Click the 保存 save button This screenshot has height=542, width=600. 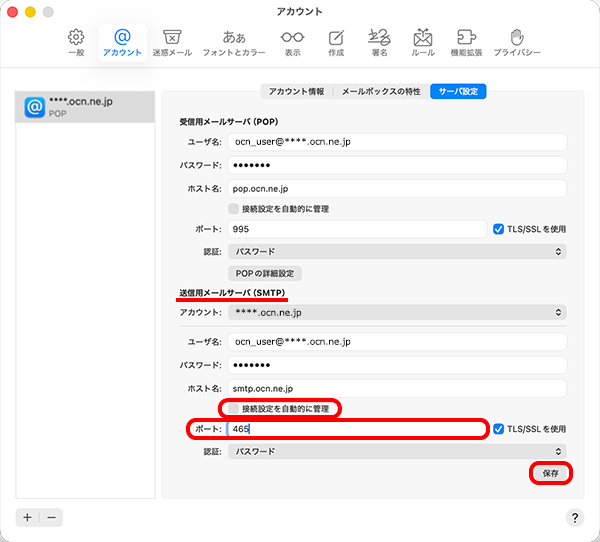(550, 472)
